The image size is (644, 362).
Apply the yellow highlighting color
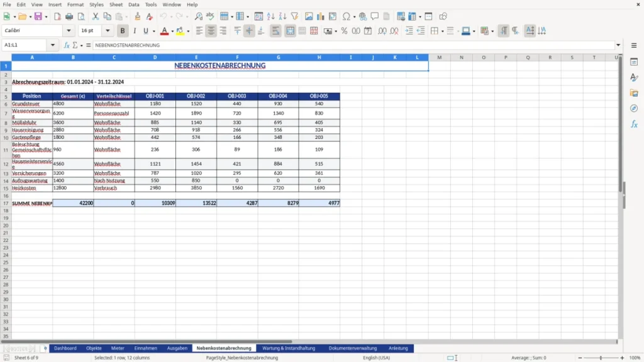coord(180,31)
